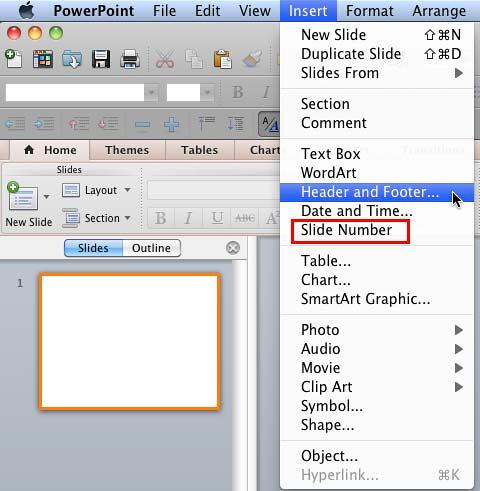Open the Arrange menu
The height and width of the screenshot is (491, 480).
439,11
